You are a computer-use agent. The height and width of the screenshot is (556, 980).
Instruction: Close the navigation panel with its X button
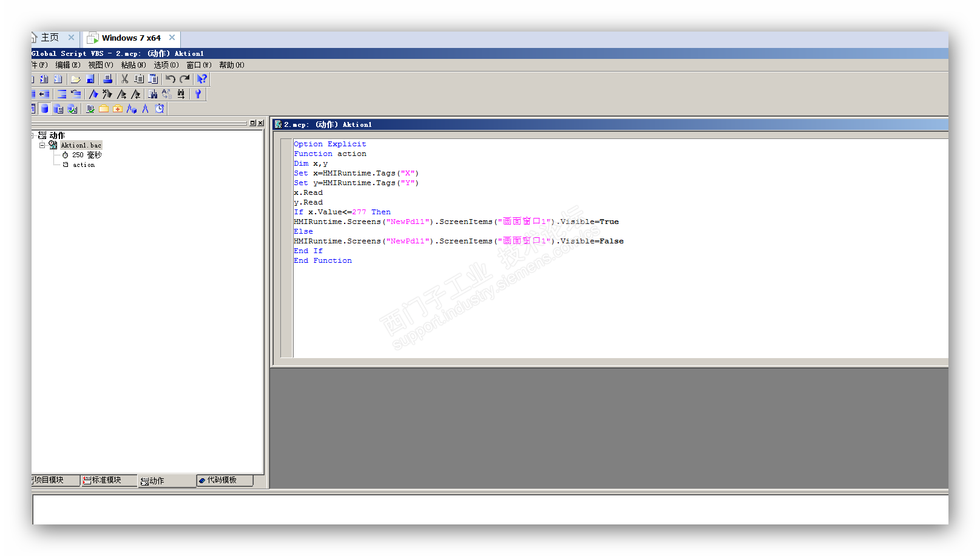(x=260, y=123)
